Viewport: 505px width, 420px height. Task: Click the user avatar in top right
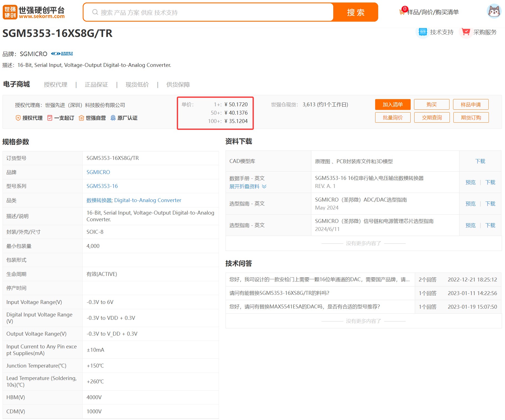494,12
